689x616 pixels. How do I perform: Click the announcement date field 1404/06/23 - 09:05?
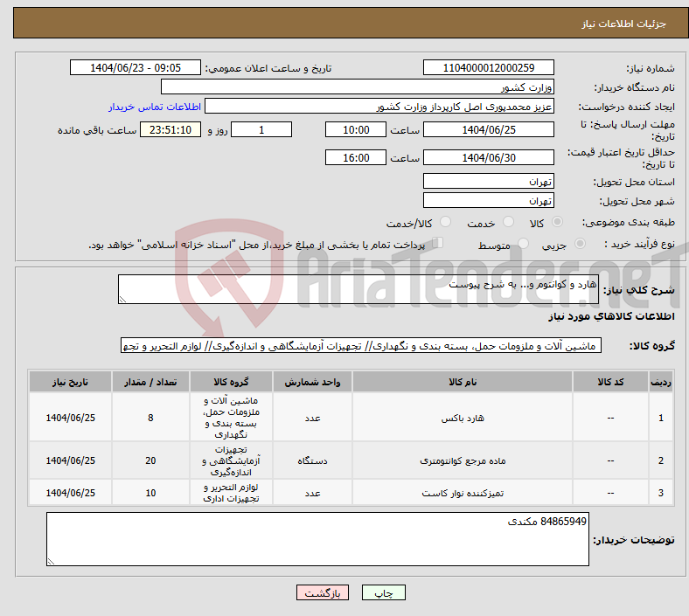[136, 67]
